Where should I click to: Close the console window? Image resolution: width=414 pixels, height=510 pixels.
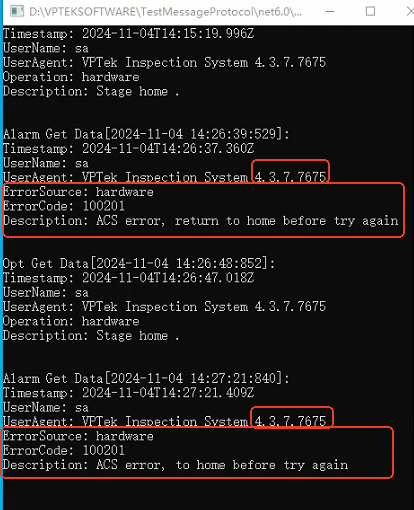(x=410, y=12)
